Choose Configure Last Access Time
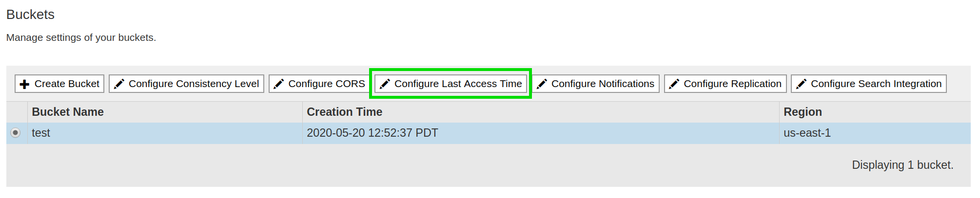 (458, 84)
